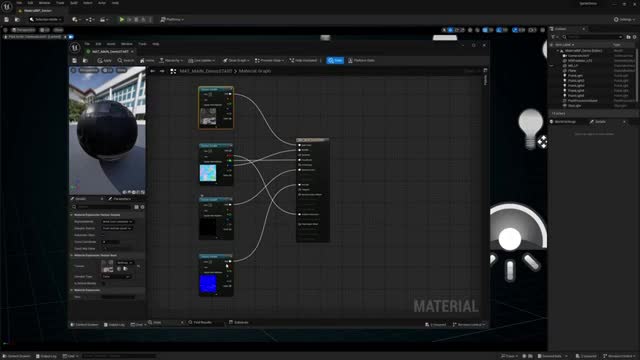The width and height of the screenshot is (640, 360).
Task: Click the Const Coordinate value field
Action: click(111, 242)
